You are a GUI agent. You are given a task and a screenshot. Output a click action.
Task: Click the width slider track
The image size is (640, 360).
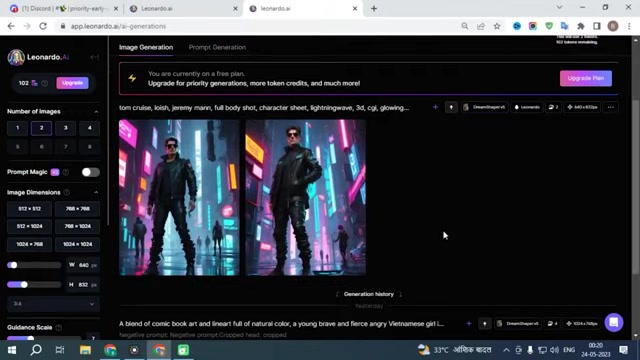34,265
